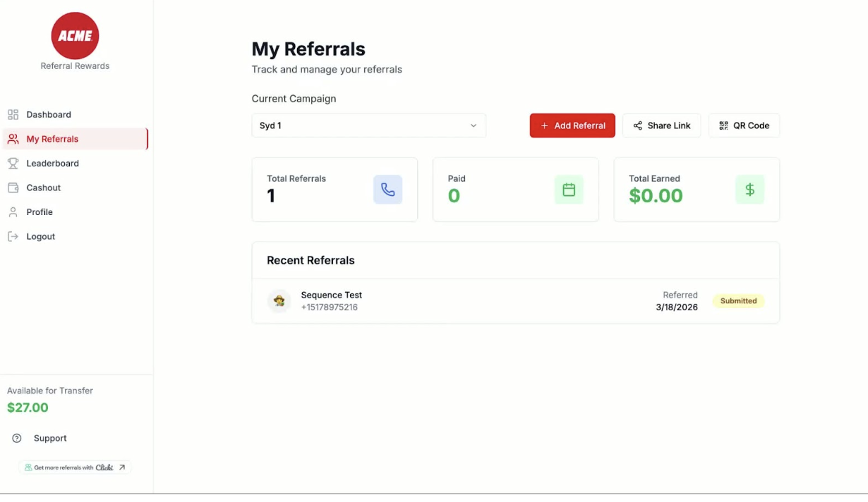Show the QR Code
The height and width of the screenshot is (502, 868).
744,125
